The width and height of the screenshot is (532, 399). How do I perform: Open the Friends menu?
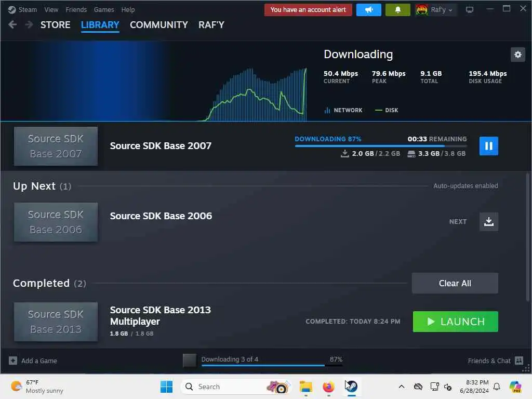[x=76, y=10]
